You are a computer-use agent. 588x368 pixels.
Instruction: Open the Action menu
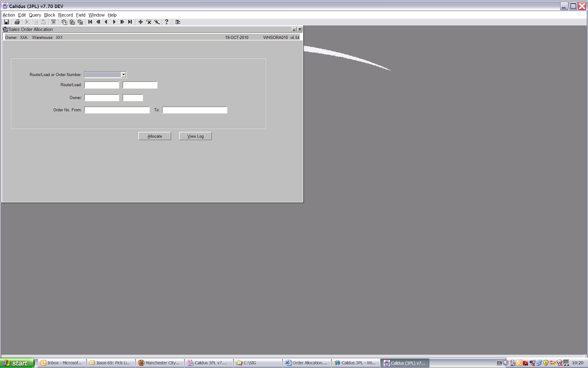pyautogui.click(x=9, y=15)
